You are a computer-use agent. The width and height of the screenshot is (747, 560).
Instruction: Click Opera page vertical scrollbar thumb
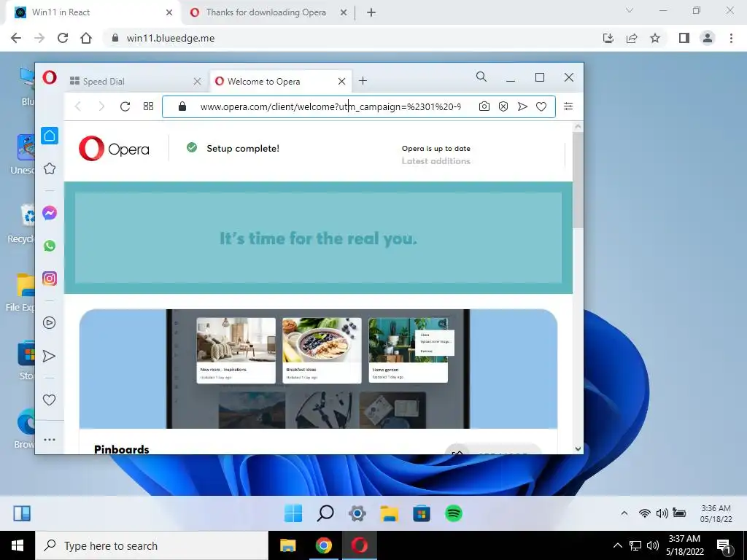tap(578, 179)
